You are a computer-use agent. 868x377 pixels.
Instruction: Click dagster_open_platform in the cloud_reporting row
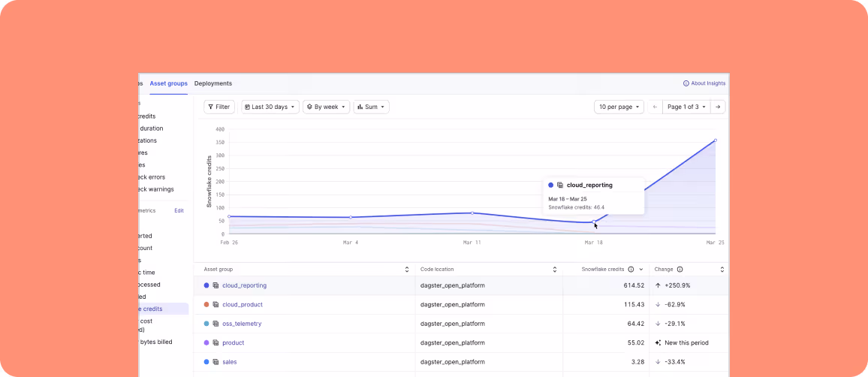453,285
